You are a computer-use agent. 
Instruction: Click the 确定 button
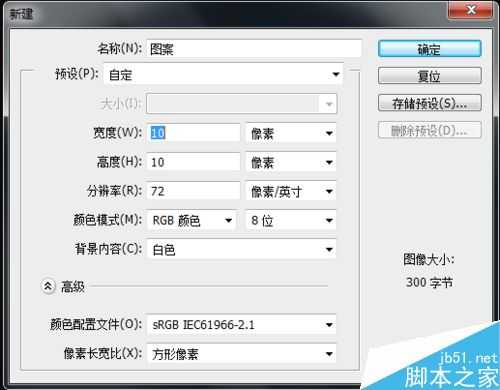[430, 49]
